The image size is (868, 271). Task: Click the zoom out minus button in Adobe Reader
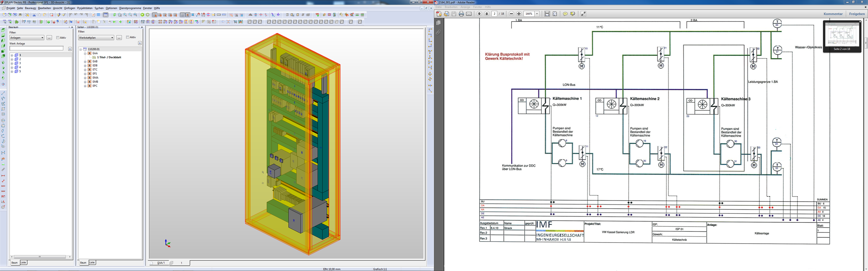[511, 14]
